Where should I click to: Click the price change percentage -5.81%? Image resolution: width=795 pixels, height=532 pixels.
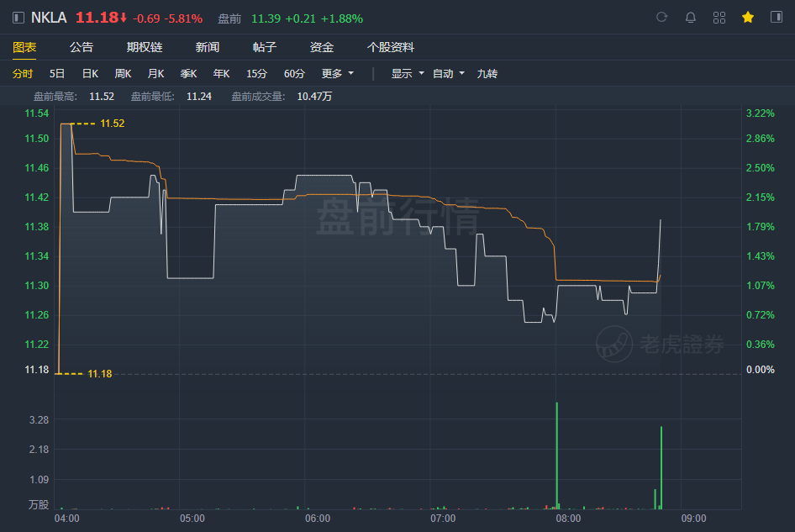tap(183, 18)
